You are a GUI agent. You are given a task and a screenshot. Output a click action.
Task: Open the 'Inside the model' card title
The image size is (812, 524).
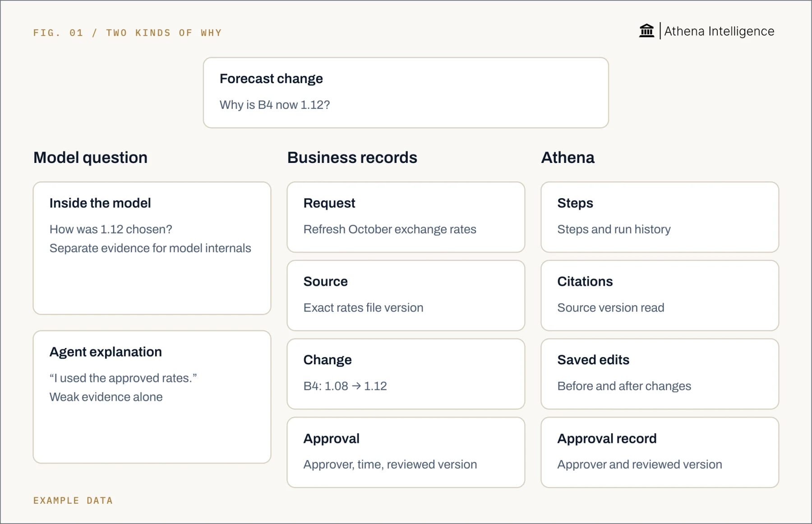[100, 203]
